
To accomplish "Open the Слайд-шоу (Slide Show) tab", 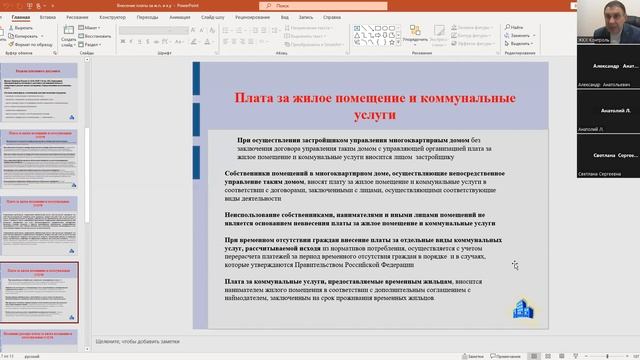I will point(213,17).
